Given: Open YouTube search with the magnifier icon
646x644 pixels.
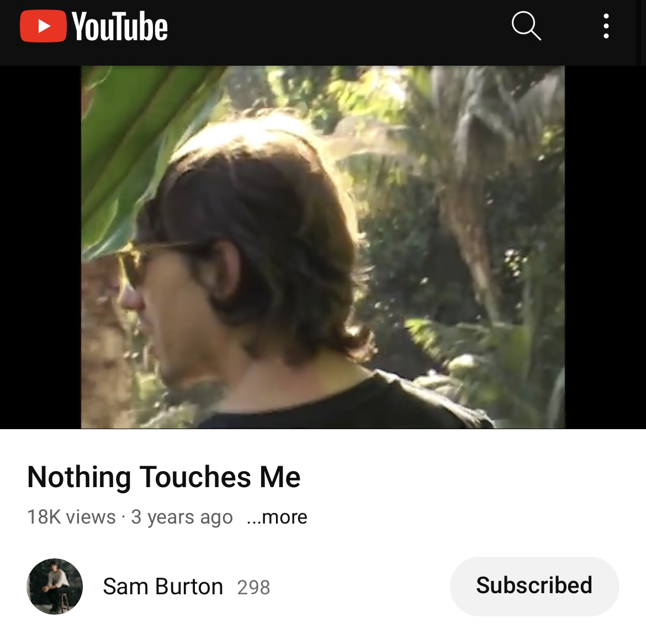Looking at the screenshot, I should click(x=526, y=26).
